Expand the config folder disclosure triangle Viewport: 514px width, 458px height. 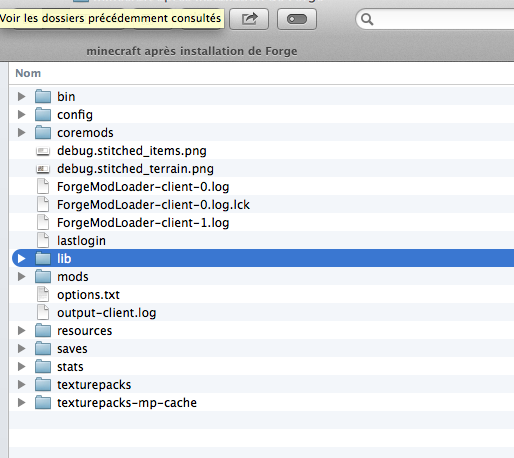pyautogui.click(x=22, y=115)
